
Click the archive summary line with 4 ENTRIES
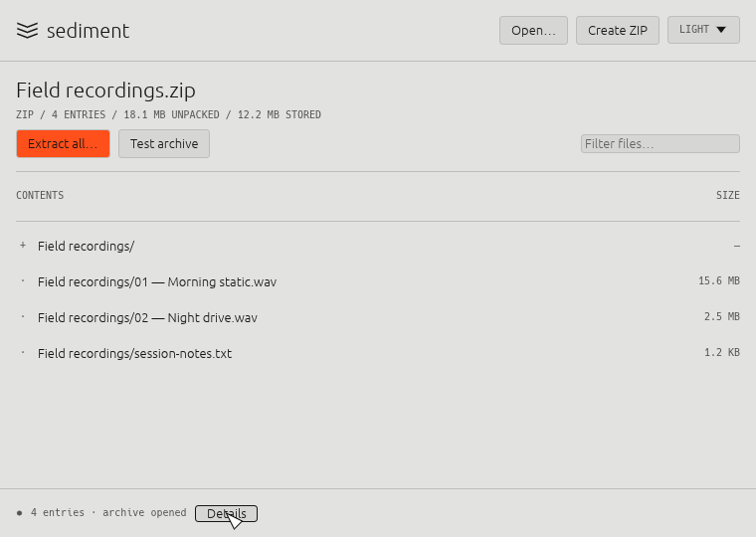[x=169, y=114]
